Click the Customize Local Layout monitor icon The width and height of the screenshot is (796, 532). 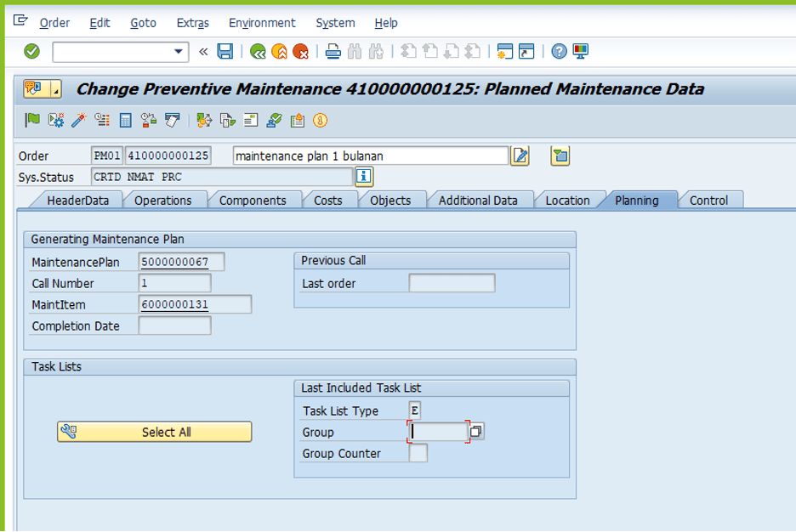[x=581, y=52]
